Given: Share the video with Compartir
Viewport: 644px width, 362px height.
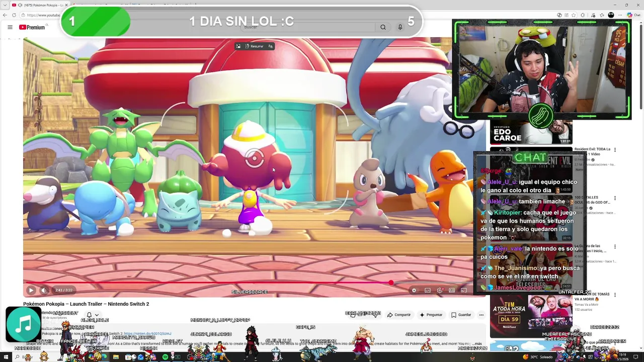Looking at the screenshot, I should click(x=399, y=315).
